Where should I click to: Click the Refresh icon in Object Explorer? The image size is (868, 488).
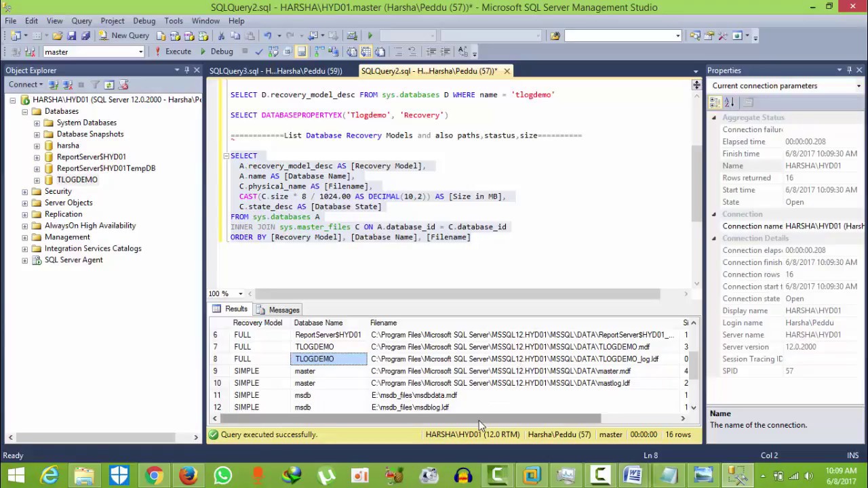tap(109, 85)
